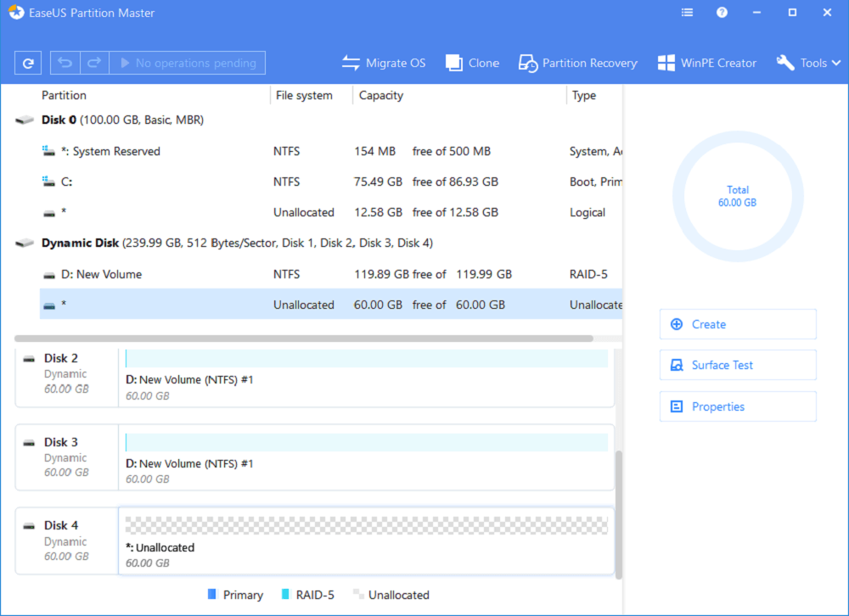Open WinPE Creator from toolbar text
This screenshot has height=616, width=849.
(x=718, y=64)
